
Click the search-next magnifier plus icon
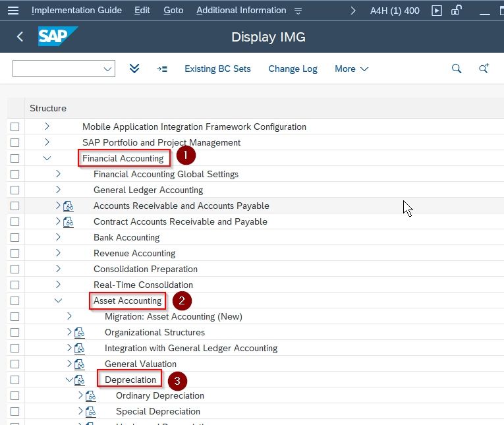pos(484,68)
